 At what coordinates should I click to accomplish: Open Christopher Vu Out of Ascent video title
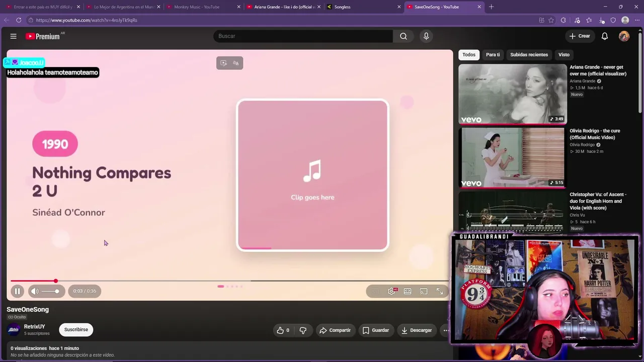598,201
